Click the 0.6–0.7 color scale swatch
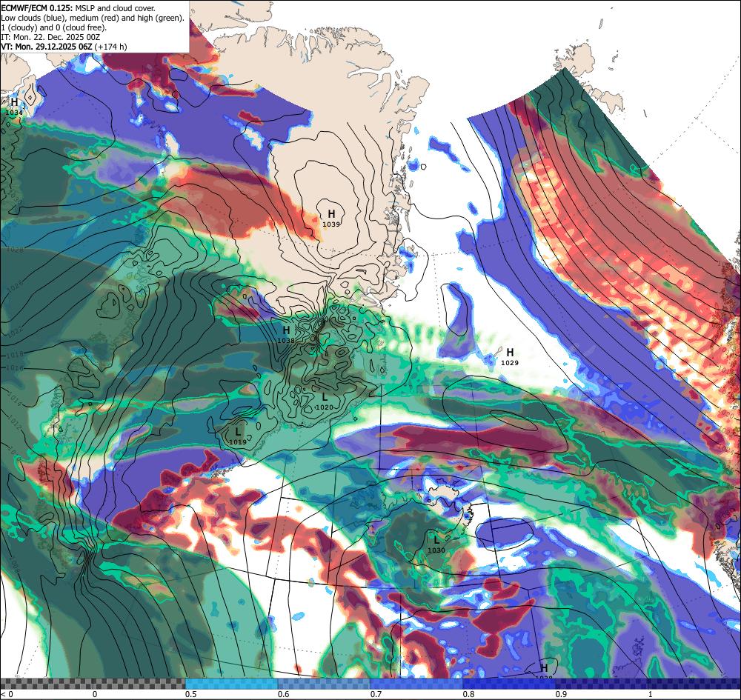This screenshot has width=741, height=700. point(325,683)
